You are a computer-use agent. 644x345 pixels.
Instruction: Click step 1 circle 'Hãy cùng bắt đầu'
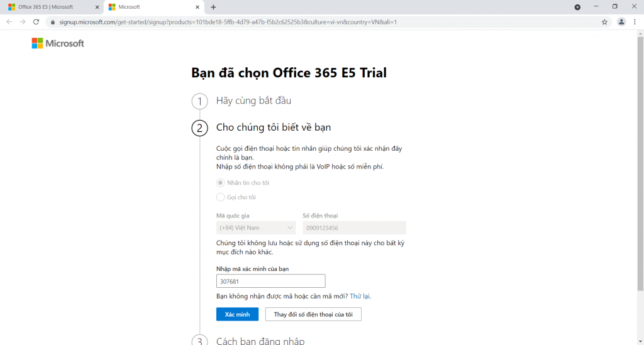[x=199, y=101]
